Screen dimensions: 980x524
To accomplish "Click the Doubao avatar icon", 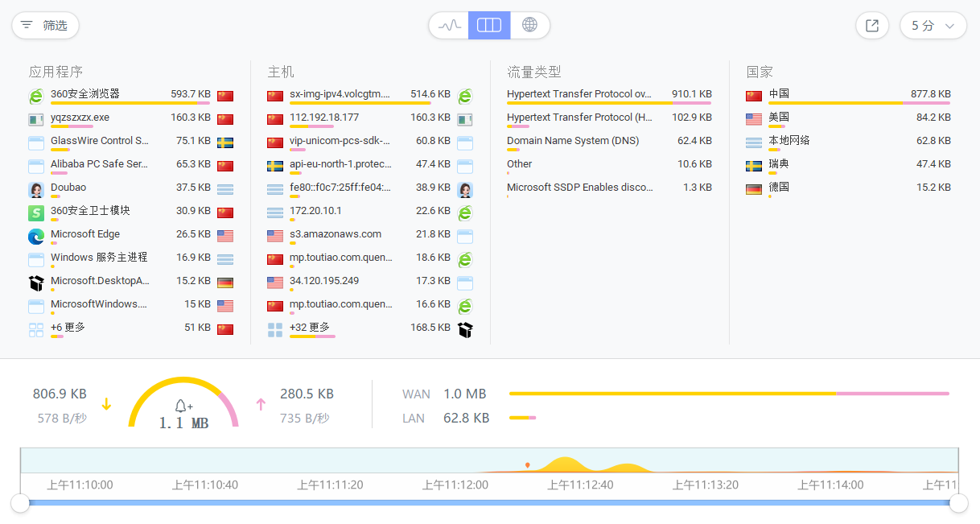I will point(35,190).
